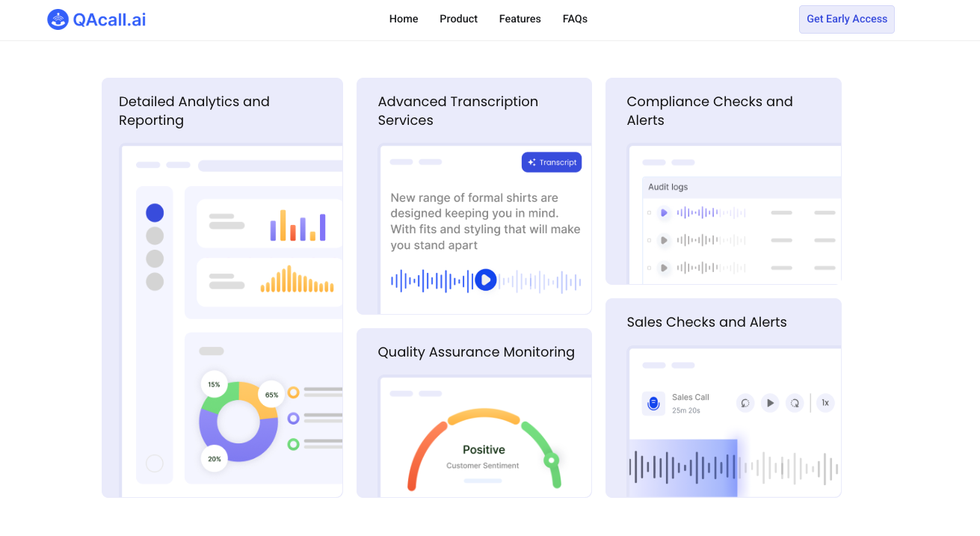This screenshot has height=536, width=980.
Task: Click the purple waveform in first audit log row
Action: [x=712, y=213]
